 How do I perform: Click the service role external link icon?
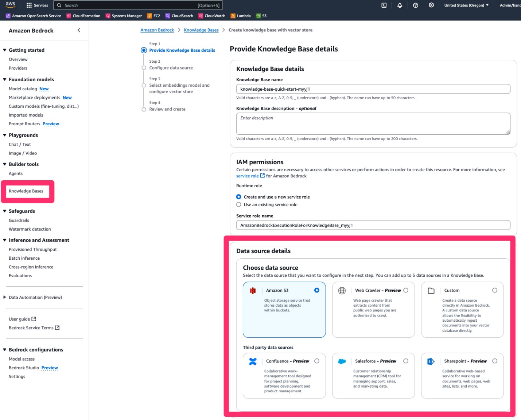(x=263, y=176)
